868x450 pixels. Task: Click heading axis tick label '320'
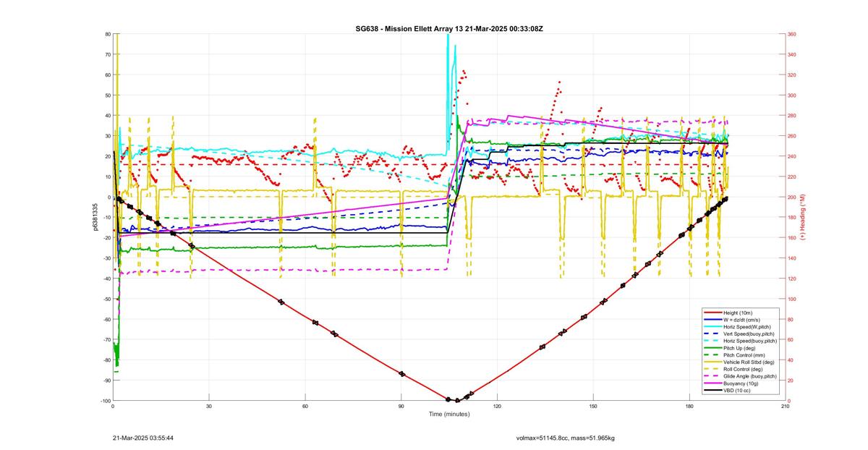coord(791,75)
